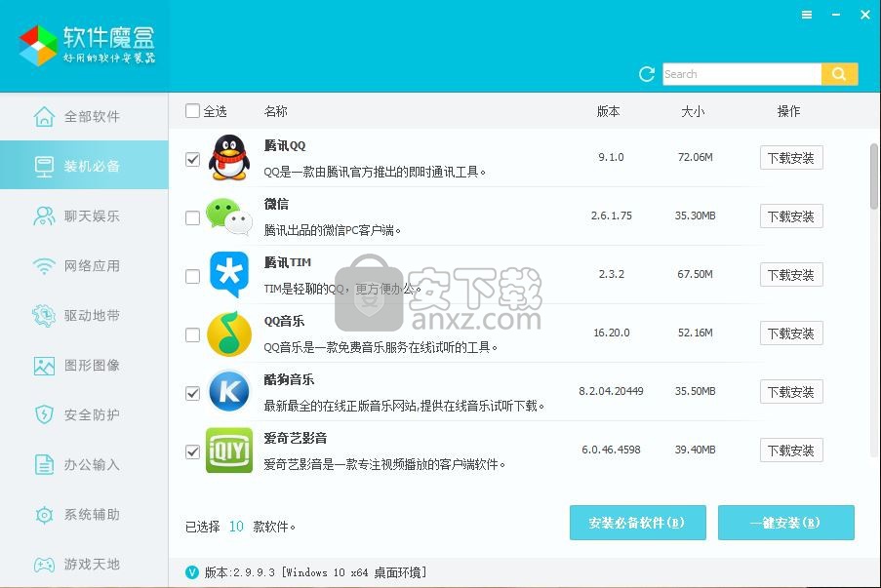Click 下载安装 for 腾讯QQ
The height and width of the screenshot is (588, 881).
pyautogui.click(x=791, y=158)
